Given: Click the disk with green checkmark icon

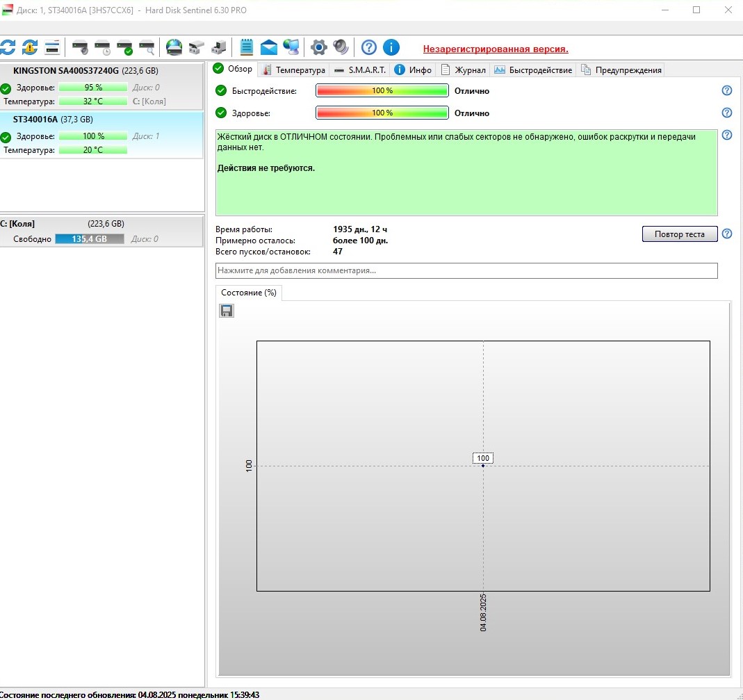Looking at the screenshot, I should pyautogui.click(x=124, y=47).
